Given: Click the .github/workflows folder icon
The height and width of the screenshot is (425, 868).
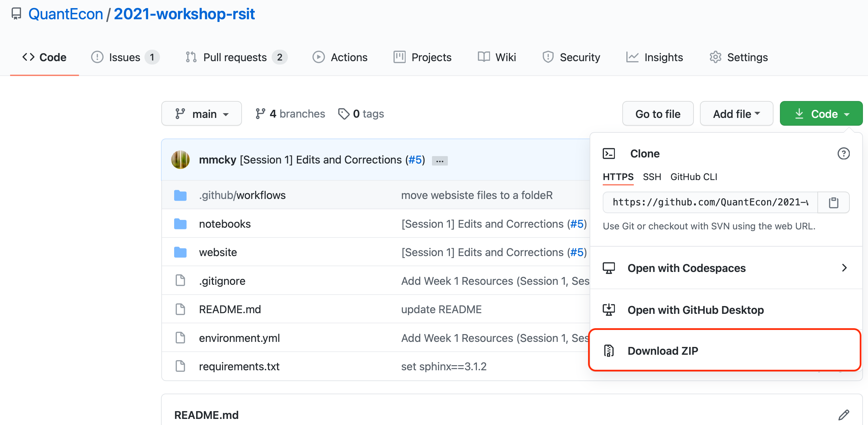Looking at the screenshot, I should click(x=180, y=195).
